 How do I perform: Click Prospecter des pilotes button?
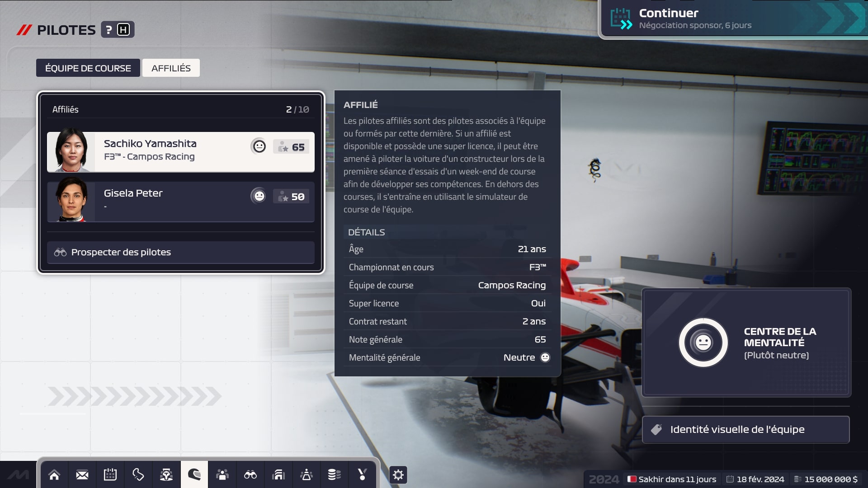[181, 251]
